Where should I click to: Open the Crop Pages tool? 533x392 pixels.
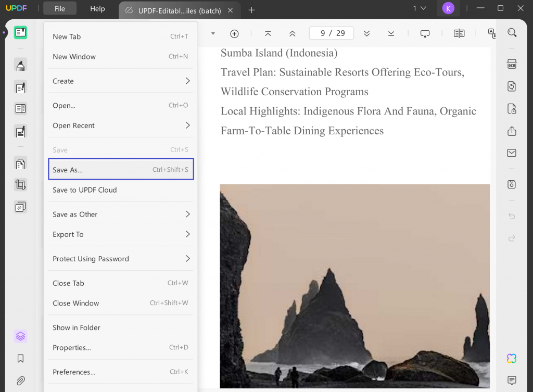(20, 184)
